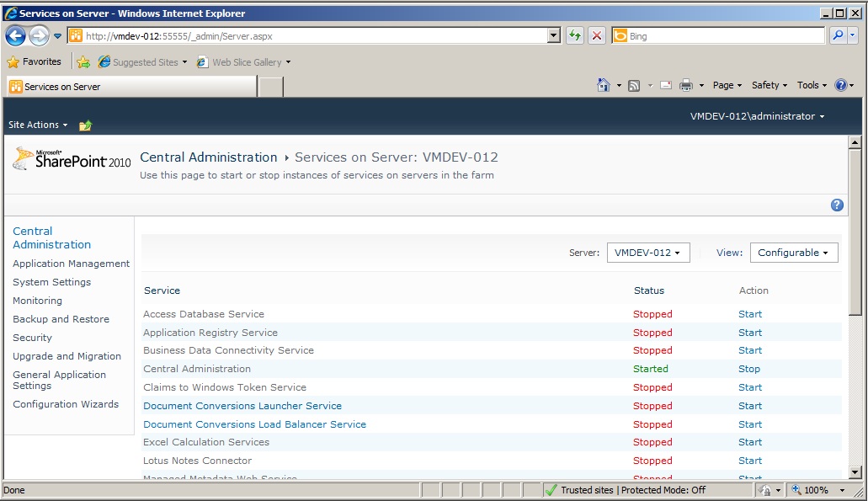Open Favorites via the star icon

click(x=13, y=61)
